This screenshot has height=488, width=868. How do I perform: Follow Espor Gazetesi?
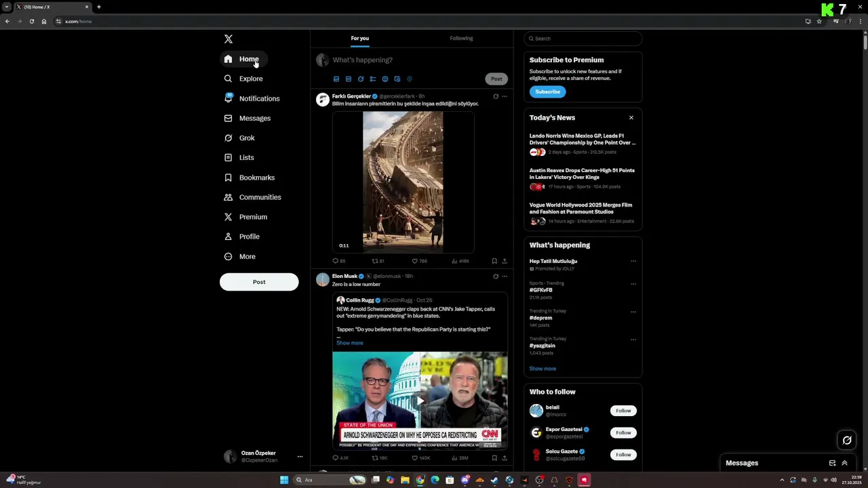click(623, 432)
